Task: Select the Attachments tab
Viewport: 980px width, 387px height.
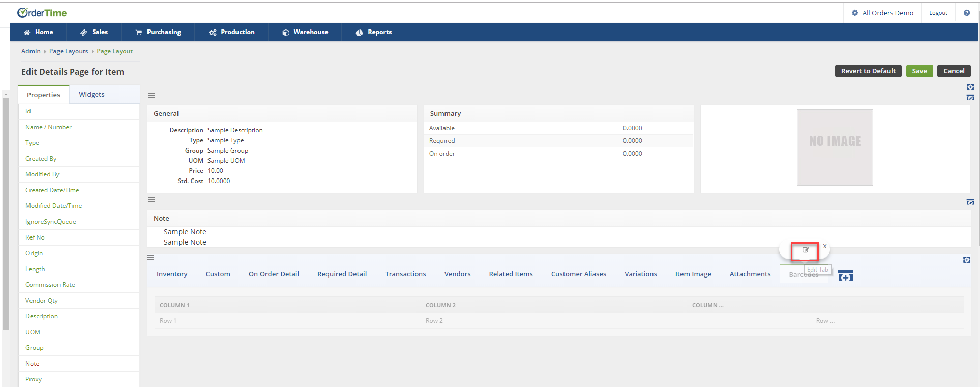Action: [x=750, y=274]
